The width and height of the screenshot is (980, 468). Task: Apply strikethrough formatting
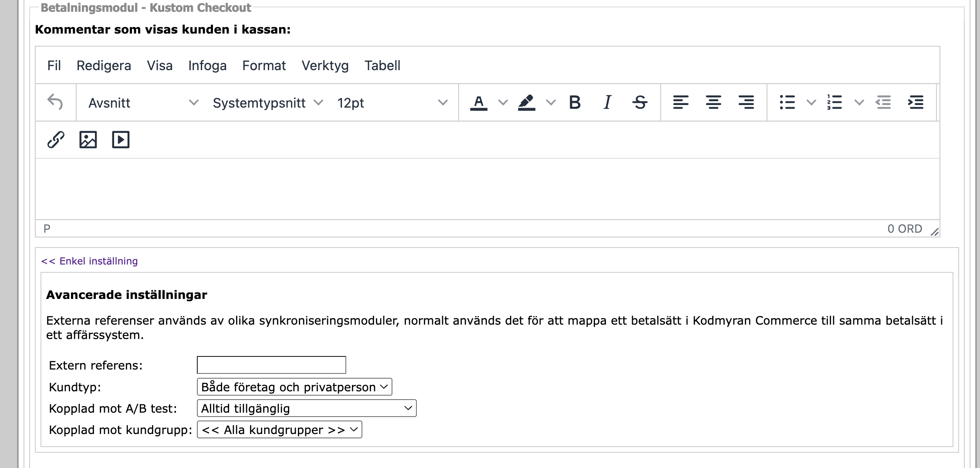coord(640,102)
